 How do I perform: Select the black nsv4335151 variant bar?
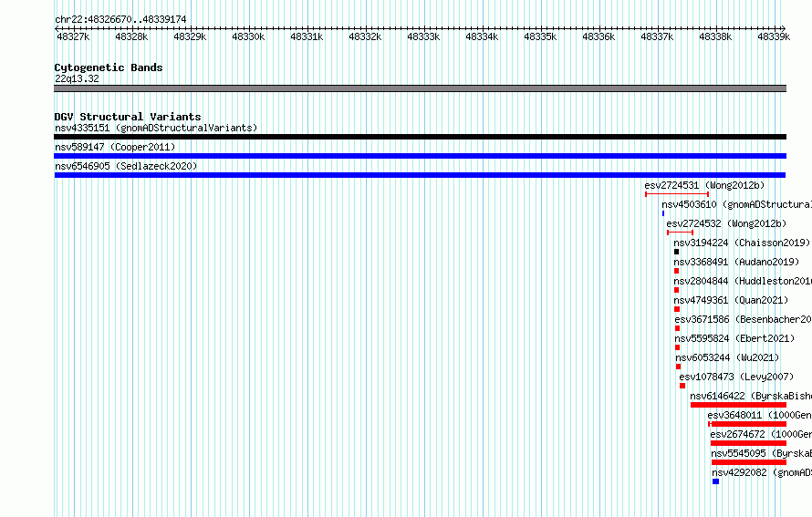(x=420, y=137)
